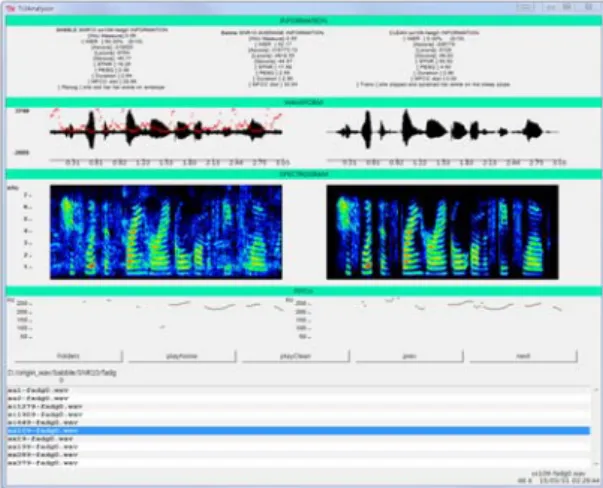Go to previous file with prev button
The width and height of the screenshot is (603, 488).
pos(410,356)
